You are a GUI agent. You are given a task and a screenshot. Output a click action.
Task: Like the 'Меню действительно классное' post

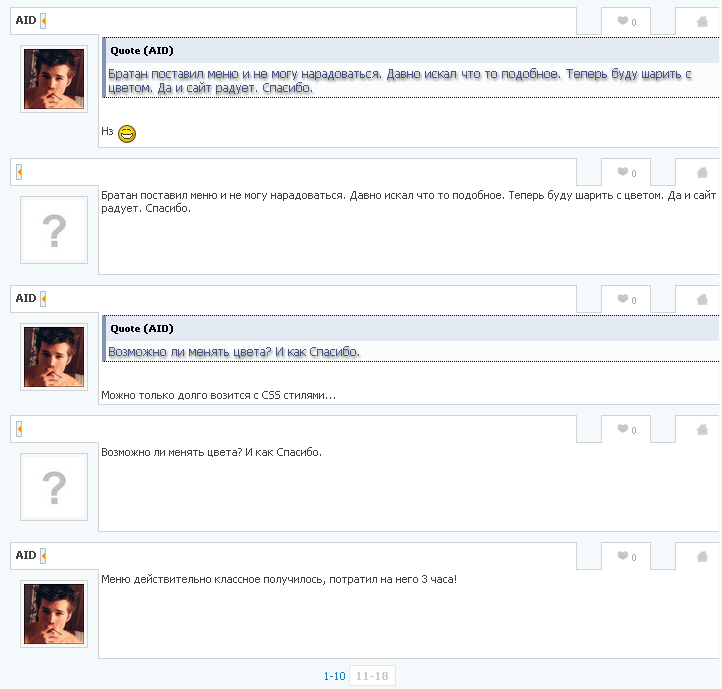click(x=623, y=556)
